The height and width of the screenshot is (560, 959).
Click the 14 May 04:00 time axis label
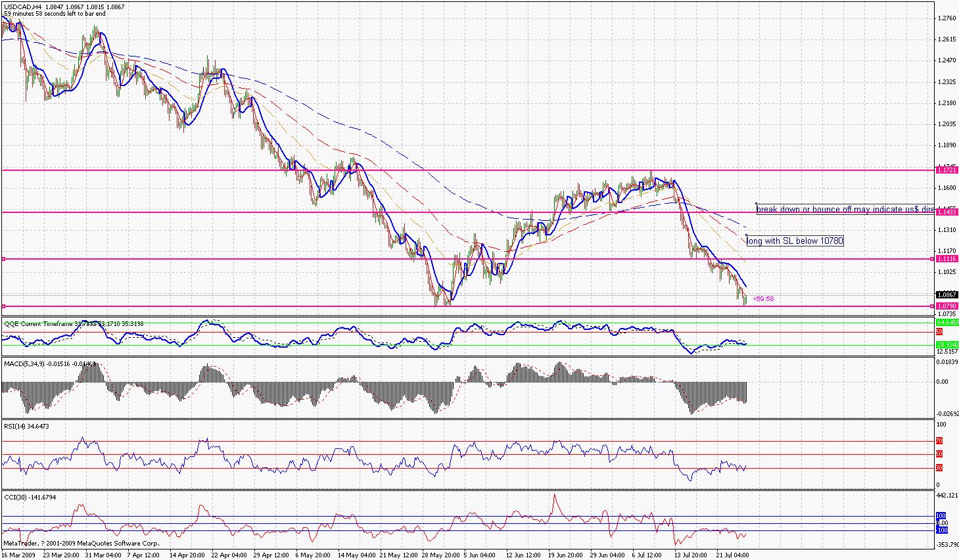357,555
